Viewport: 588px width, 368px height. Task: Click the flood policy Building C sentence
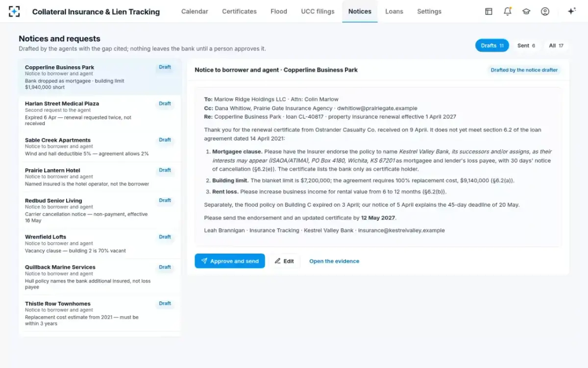pos(362,205)
